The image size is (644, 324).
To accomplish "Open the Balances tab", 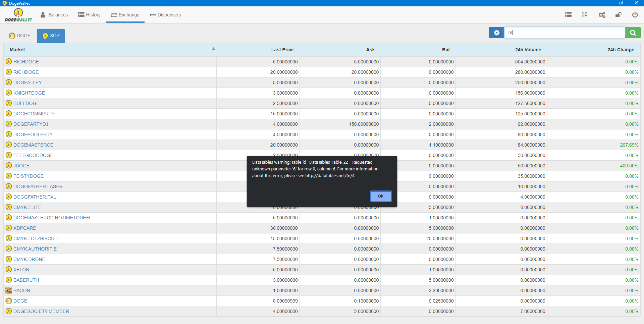I will point(54,15).
